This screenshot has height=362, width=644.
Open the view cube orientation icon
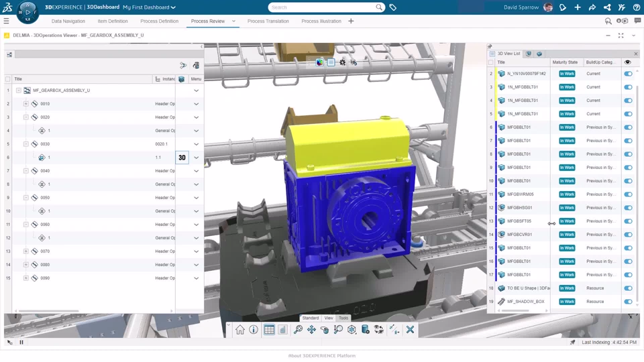point(352,330)
